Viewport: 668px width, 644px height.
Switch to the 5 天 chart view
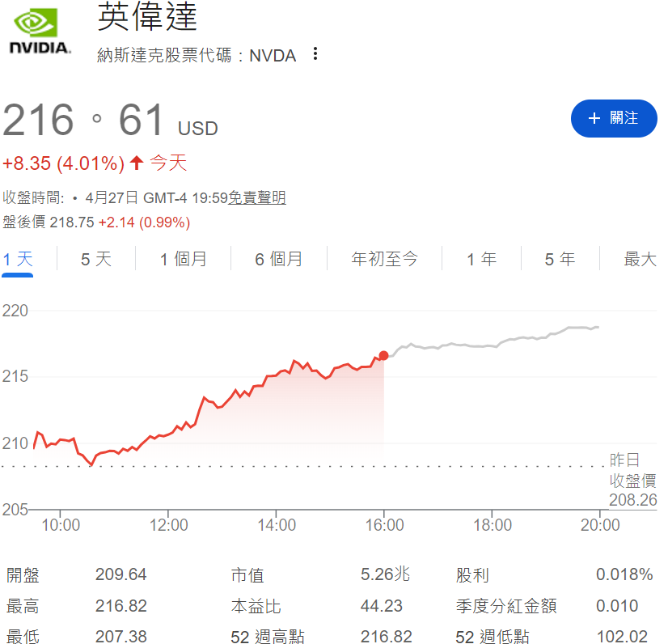tap(95, 257)
